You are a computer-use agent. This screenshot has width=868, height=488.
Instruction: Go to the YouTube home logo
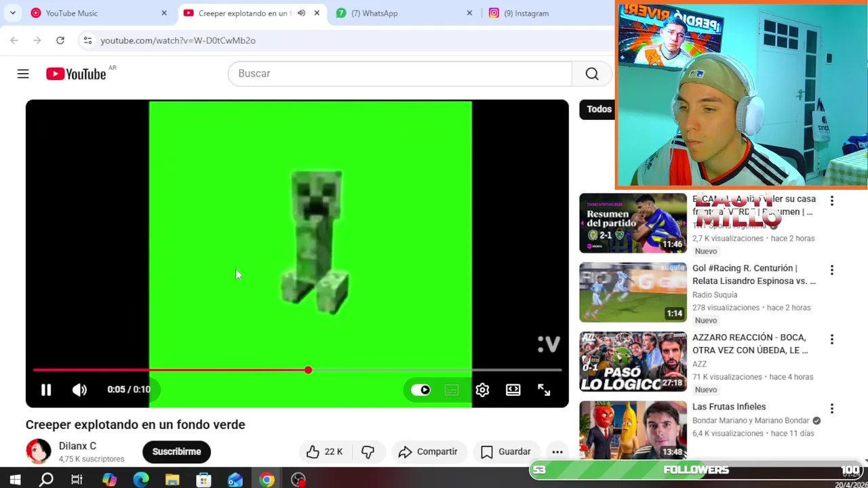pos(76,74)
